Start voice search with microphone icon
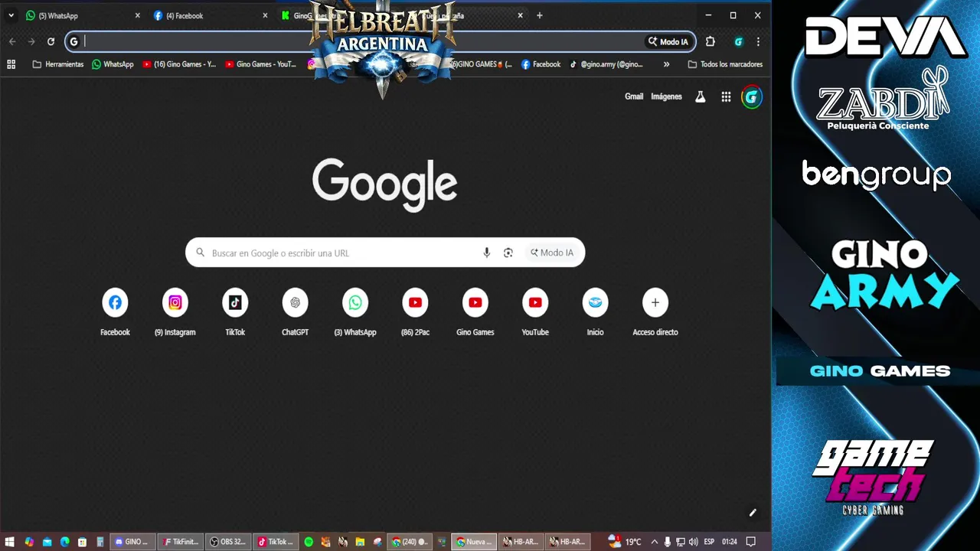Screen dimensions: 980x551 coord(486,253)
